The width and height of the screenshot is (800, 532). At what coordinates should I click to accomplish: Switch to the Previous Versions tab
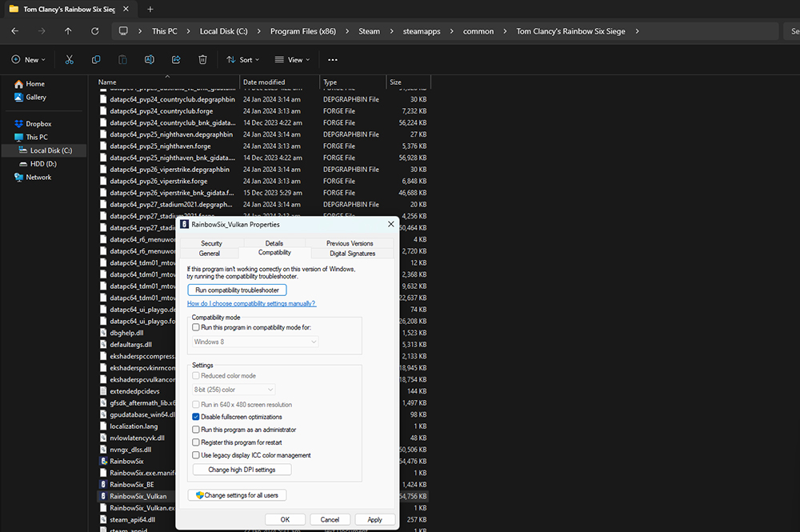tap(350, 243)
